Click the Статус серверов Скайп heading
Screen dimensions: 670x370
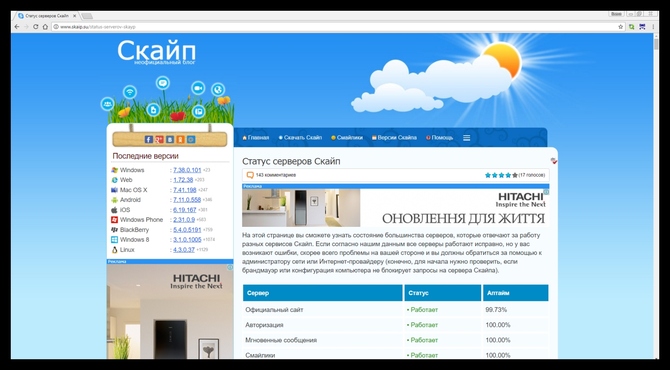coord(291,162)
